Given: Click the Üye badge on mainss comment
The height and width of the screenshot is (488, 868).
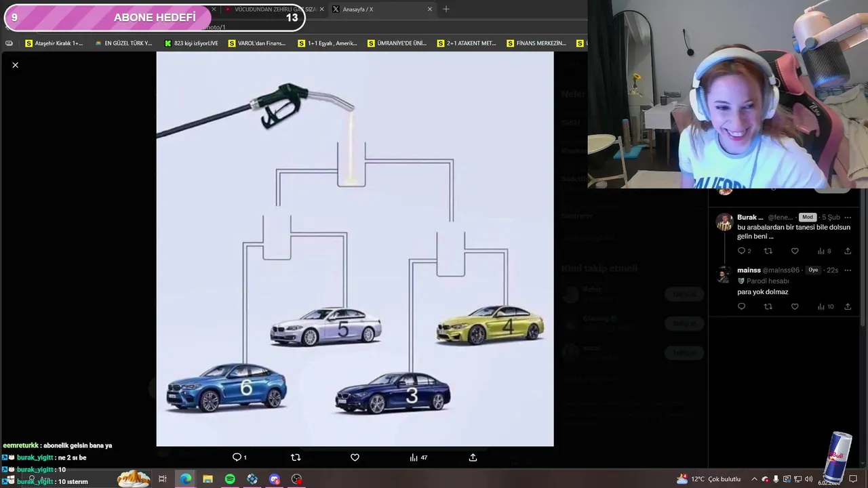Looking at the screenshot, I should [x=812, y=270].
